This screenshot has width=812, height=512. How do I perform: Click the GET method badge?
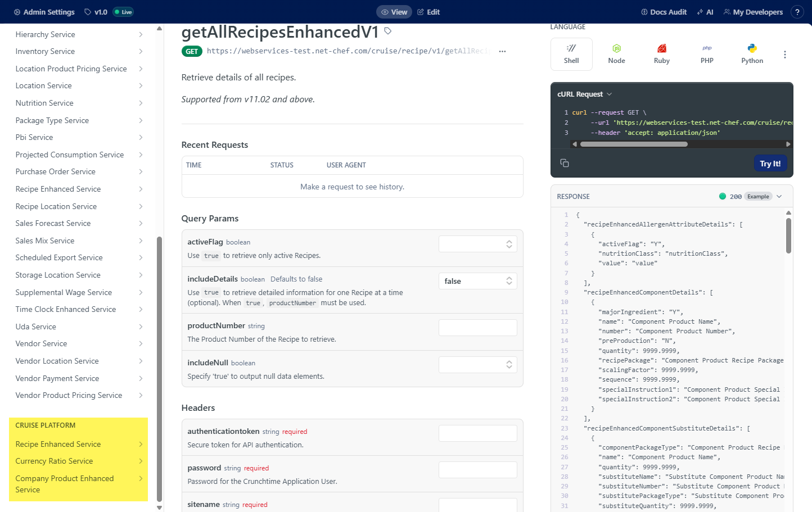pyautogui.click(x=192, y=52)
